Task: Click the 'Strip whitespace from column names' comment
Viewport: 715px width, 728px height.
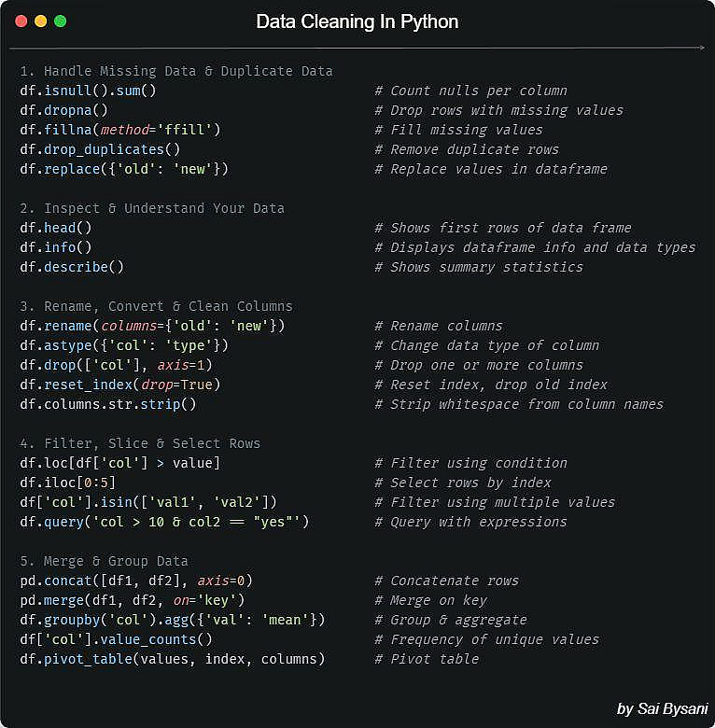Action: (519, 404)
